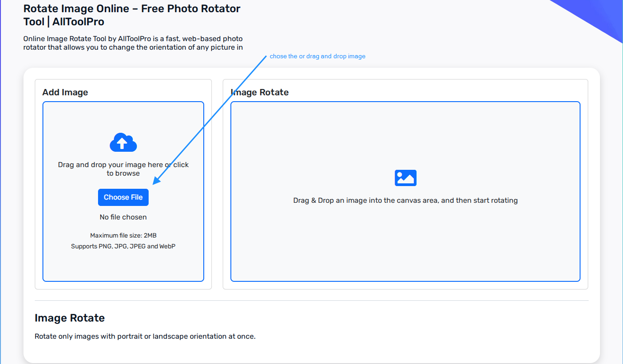This screenshot has width=623, height=364.
Task: Click the "Supports PNG, JPG, JPEG and WebP" note
Action: coord(123,246)
